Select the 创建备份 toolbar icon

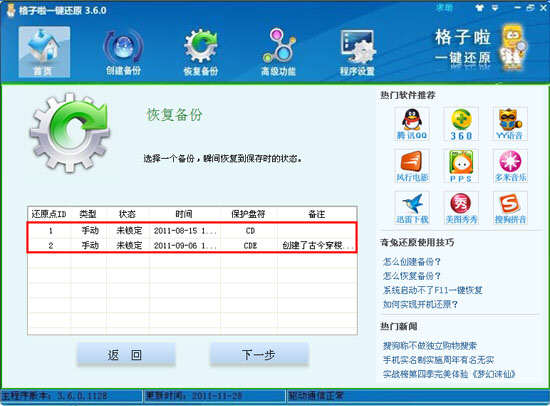tap(123, 53)
